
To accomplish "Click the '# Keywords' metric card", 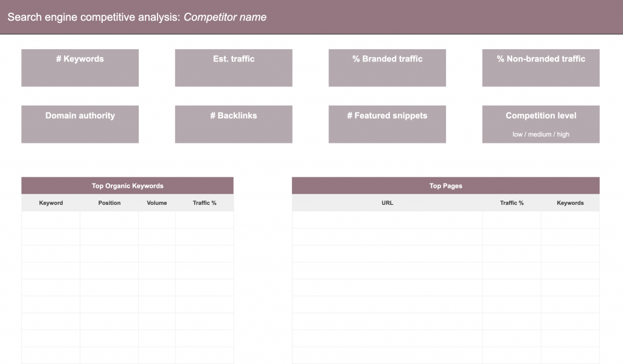I will [80, 67].
